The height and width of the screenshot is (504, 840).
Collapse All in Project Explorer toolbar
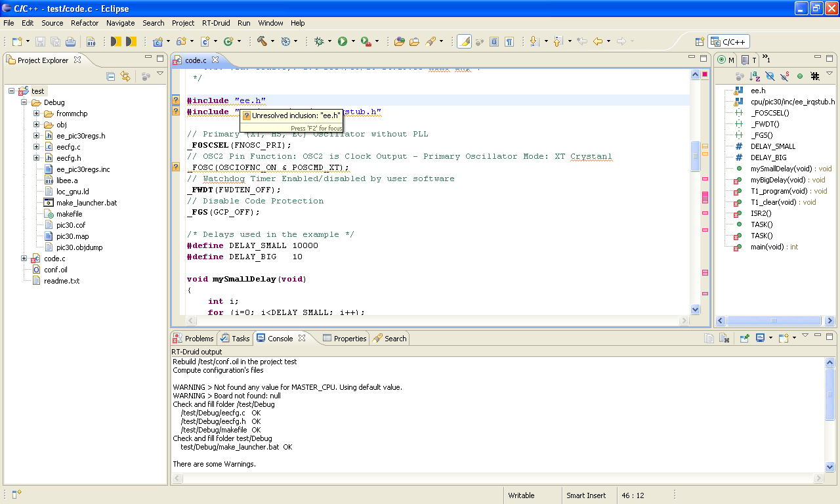pyautogui.click(x=111, y=77)
